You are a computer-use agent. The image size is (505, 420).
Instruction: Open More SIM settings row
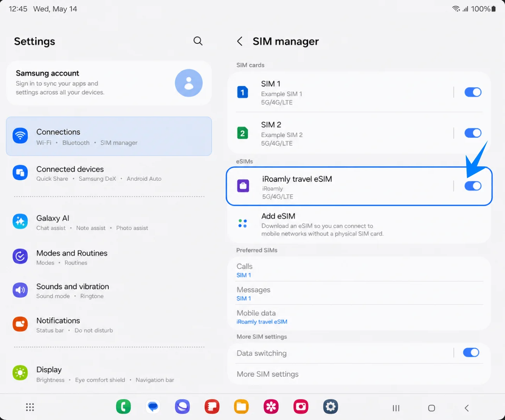coord(359,374)
